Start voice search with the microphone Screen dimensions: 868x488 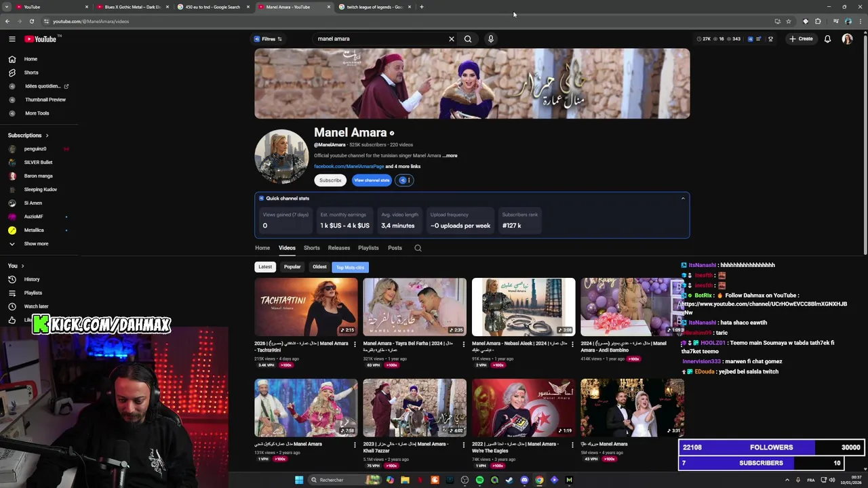click(490, 39)
